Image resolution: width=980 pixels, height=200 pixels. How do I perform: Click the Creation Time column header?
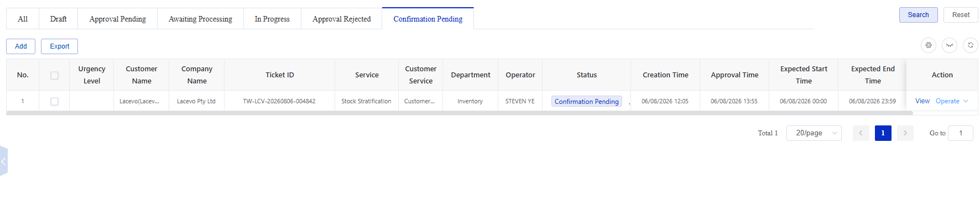tap(665, 75)
